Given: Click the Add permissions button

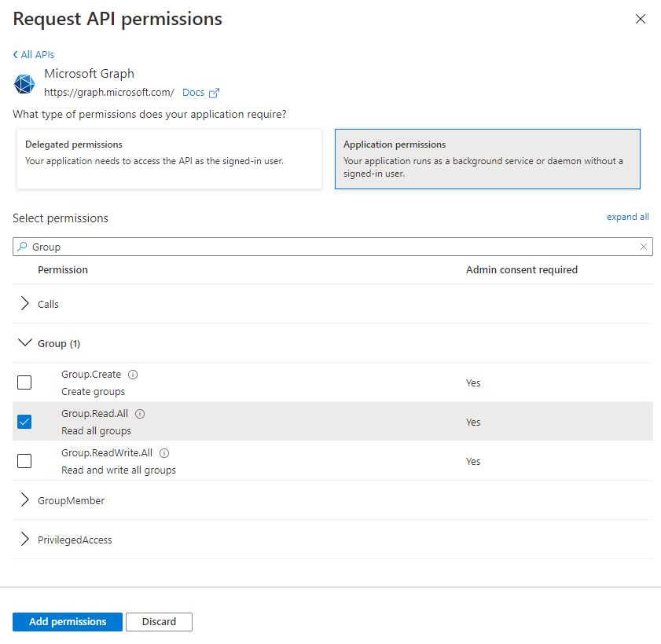Looking at the screenshot, I should pyautogui.click(x=68, y=622).
